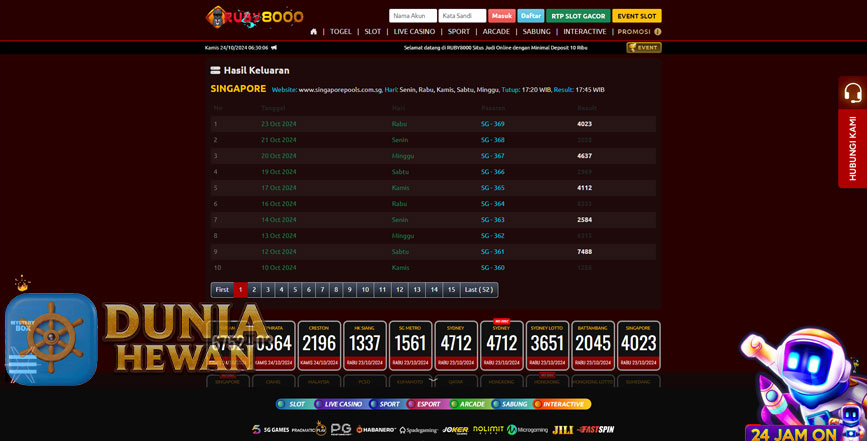Open INTERACTIVE in the top menu

click(584, 32)
